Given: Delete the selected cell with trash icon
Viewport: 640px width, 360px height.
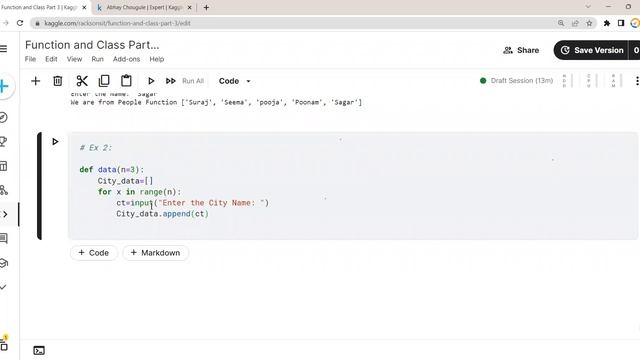Looking at the screenshot, I should (x=58, y=81).
